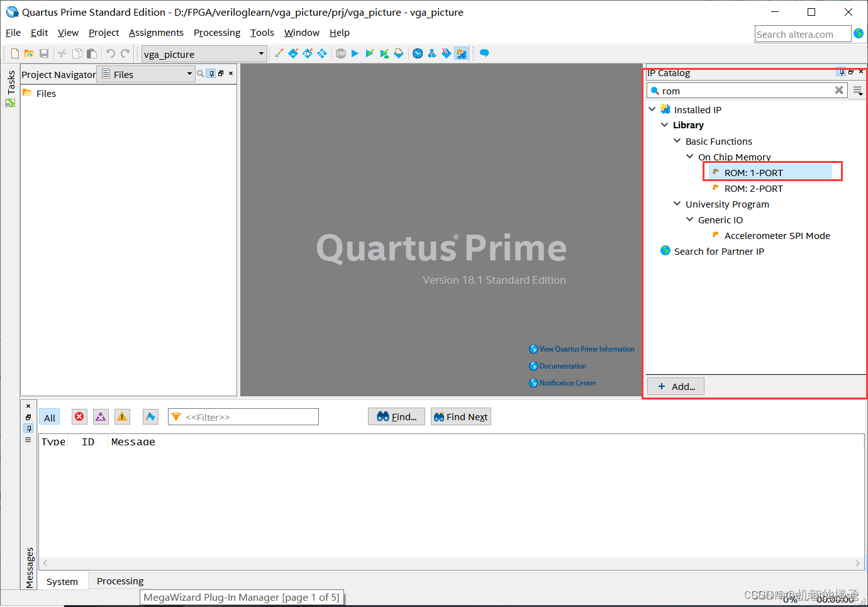This screenshot has width=868, height=607.
Task: Select ROM: 1-PORT in IP Catalog
Action: coord(754,172)
